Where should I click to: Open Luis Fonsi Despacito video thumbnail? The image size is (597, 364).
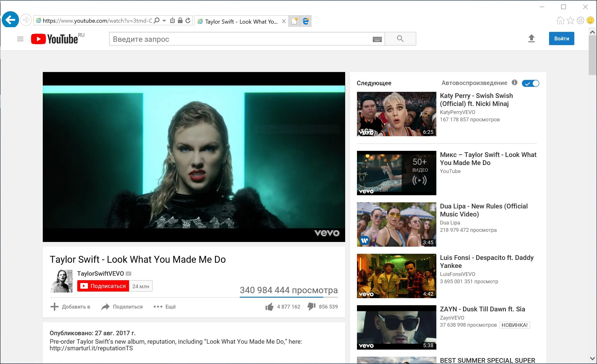pyautogui.click(x=396, y=276)
